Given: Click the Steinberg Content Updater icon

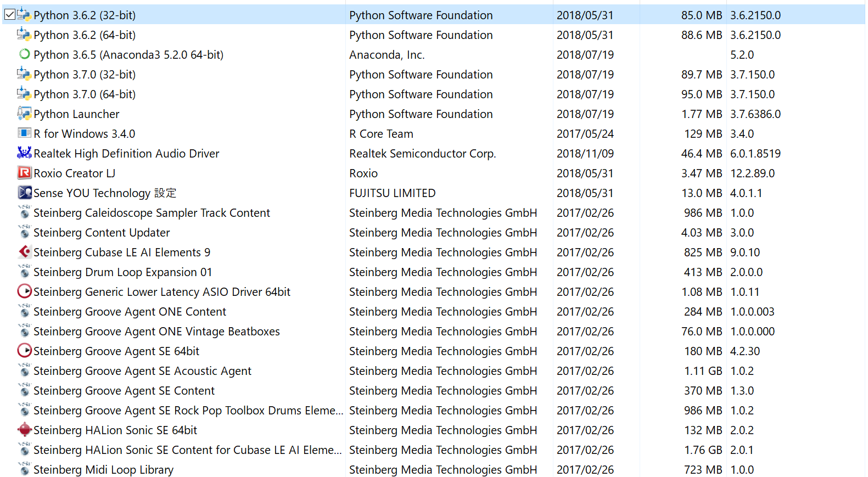Looking at the screenshot, I should pos(24,232).
